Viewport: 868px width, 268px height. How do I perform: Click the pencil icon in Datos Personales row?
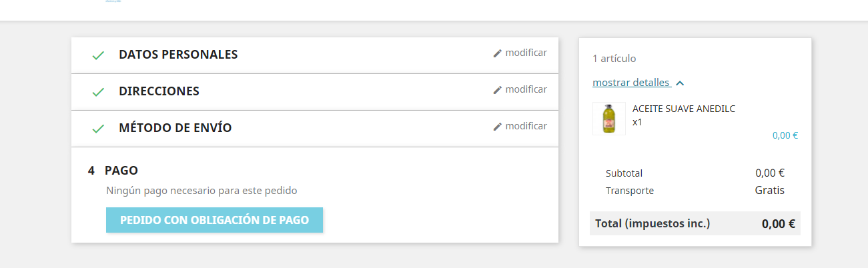point(497,53)
